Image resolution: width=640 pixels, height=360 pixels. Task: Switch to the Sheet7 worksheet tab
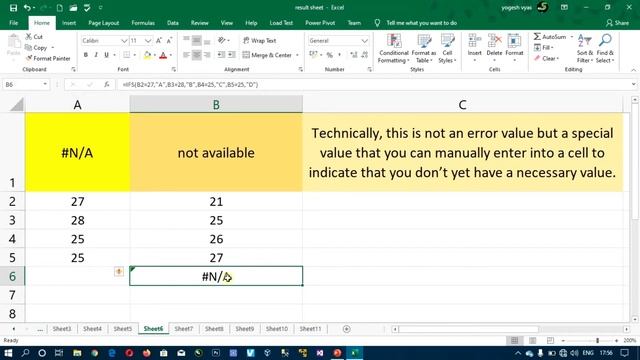click(184, 329)
